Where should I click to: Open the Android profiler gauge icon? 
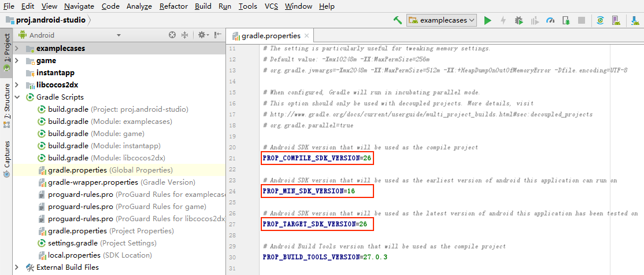[550, 20]
